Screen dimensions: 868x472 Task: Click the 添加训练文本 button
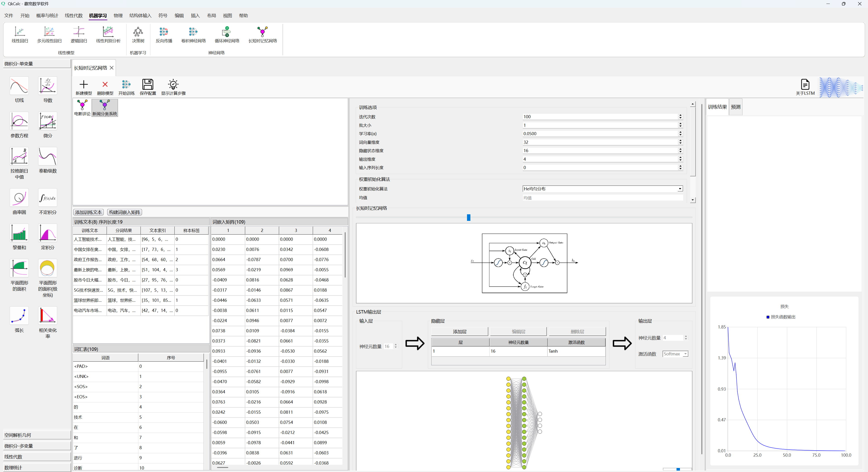[88, 212]
